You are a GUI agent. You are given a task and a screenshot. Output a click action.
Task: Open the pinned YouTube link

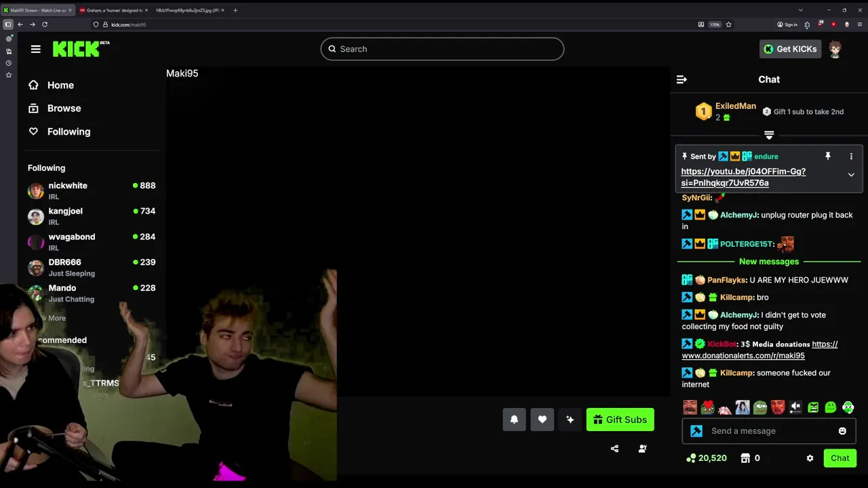click(743, 177)
